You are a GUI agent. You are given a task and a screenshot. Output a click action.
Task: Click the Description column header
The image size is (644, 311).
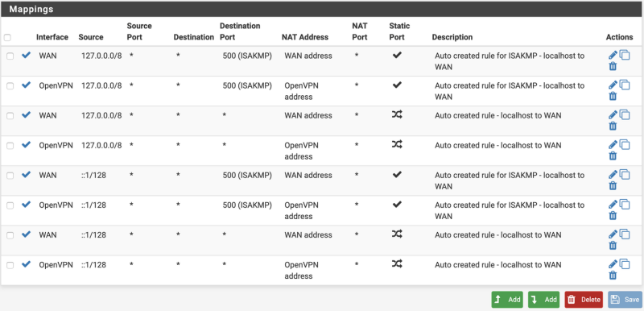[x=452, y=37]
